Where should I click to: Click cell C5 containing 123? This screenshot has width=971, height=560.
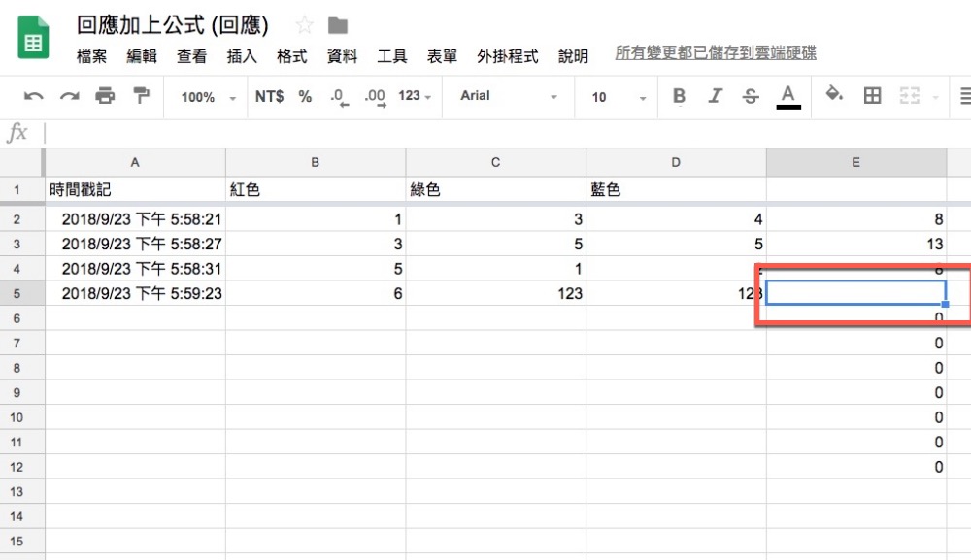point(495,293)
